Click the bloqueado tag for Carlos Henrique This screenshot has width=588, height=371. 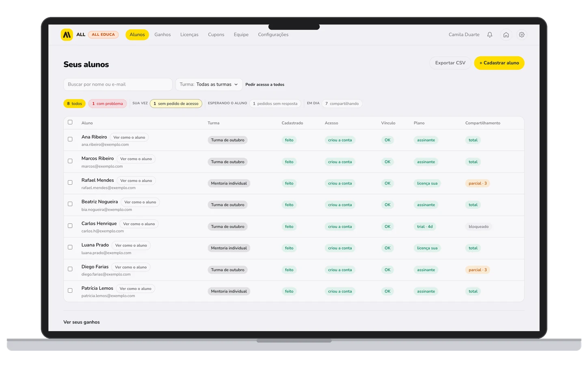pyautogui.click(x=479, y=226)
